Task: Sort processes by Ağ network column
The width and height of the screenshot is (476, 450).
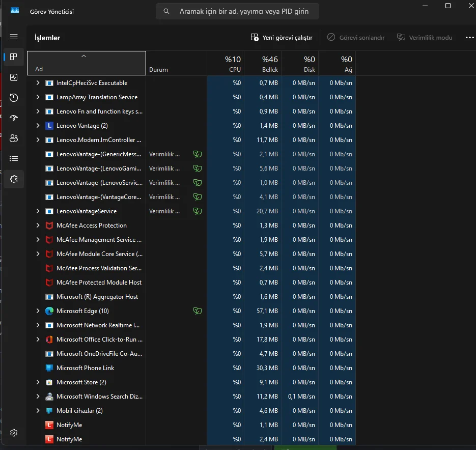Action: (337, 63)
